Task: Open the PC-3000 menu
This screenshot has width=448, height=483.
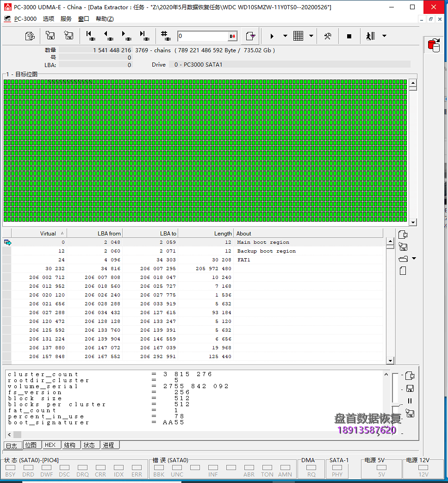Action: [x=25, y=19]
